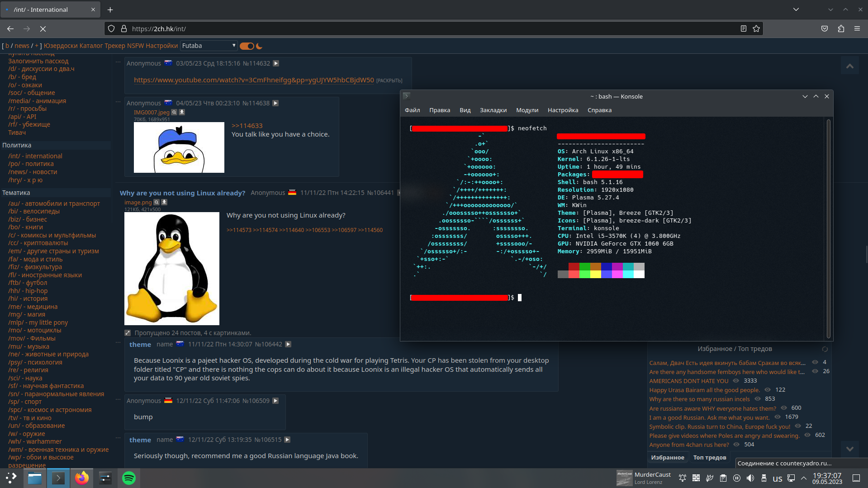This screenshot has width=868, height=488.
Task: Toggle the night mode switch
Action: 247,46
